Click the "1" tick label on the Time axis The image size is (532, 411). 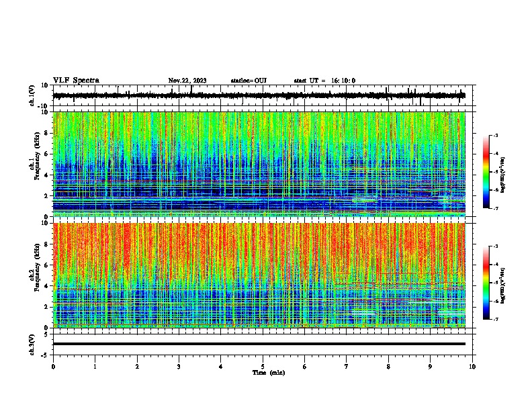tap(95, 367)
